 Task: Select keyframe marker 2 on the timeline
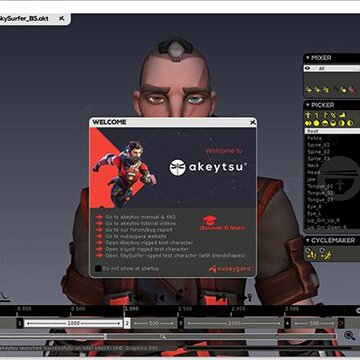pos(127,323)
